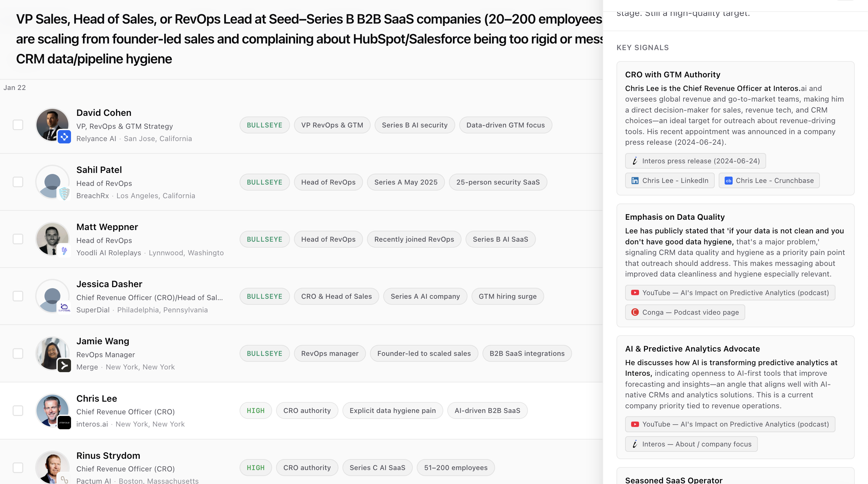This screenshot has width=868, height=484.
Task: Mark the checkbox beside Chris Lee
Action: coord(18,411)
